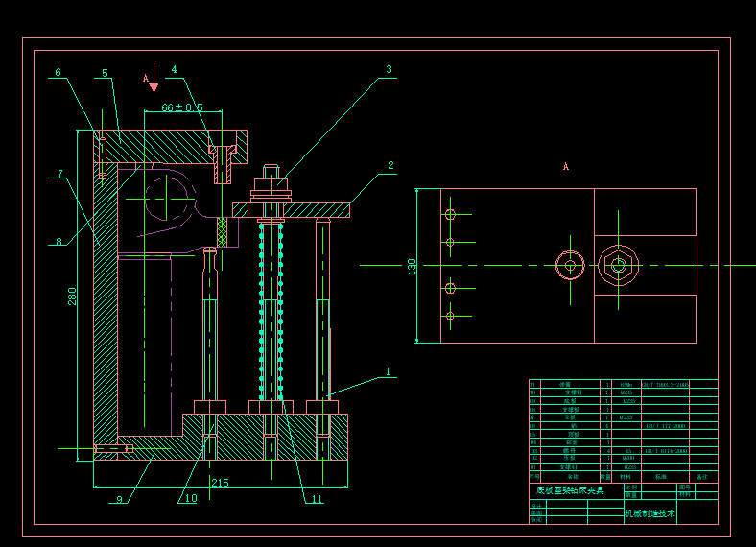The width and height of the screenshot is (756, 547).
Task: Select the view A title letter
Action: coord(566,166)
